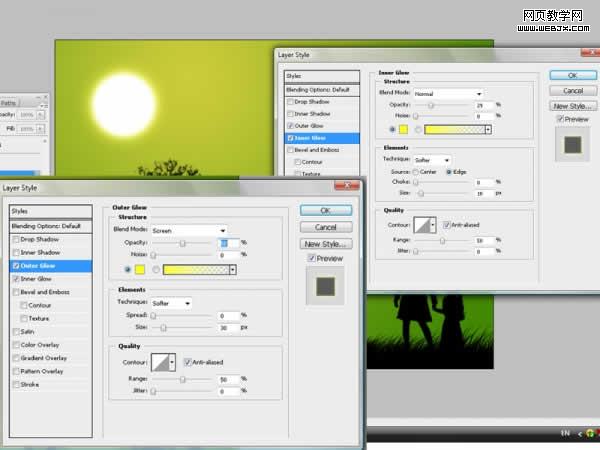Enable Bevel and Emboss in front dialog
Screen dimensions: 600x450
pyautogui.click(x=16, y=292)
